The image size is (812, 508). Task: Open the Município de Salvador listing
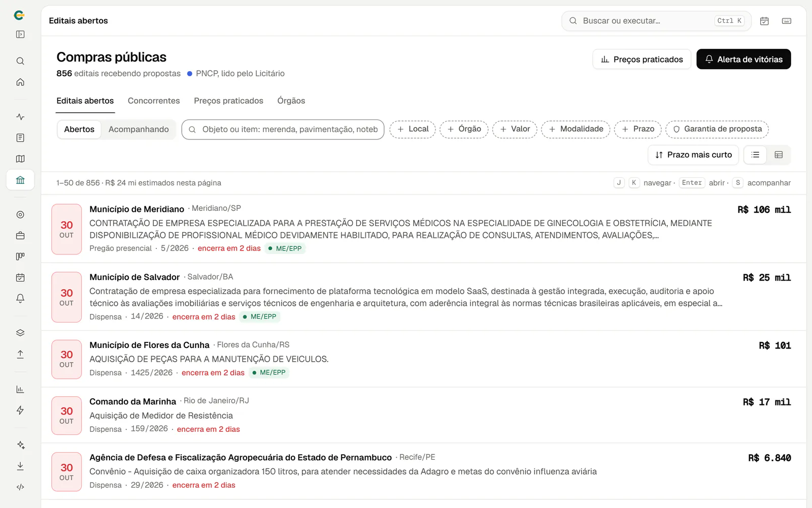pos(423,297)
